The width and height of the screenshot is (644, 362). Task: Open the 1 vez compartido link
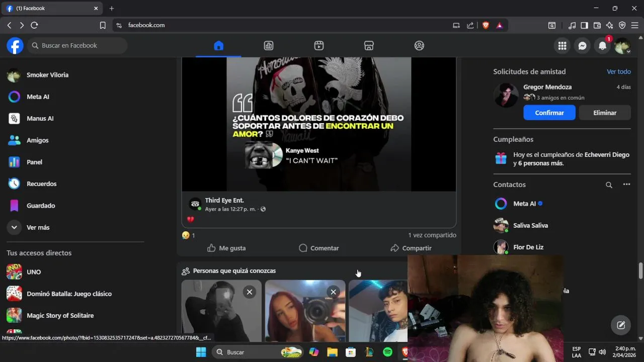432,235
